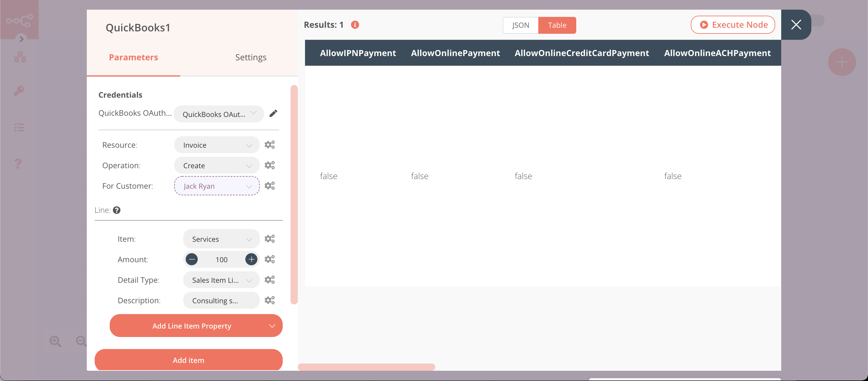The width and height of the screenshot is (868, 381).
Task: Click the info icon next to Results
Action: click(355, 25)
